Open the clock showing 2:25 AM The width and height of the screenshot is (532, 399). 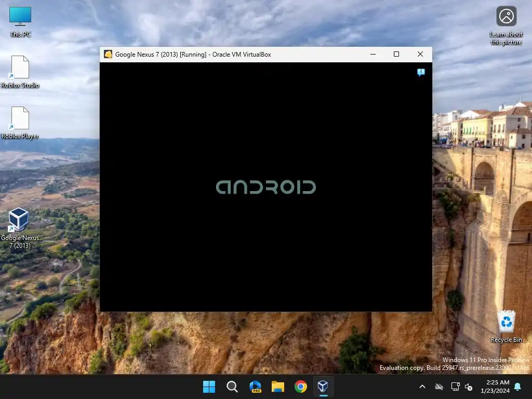click(495, 387)
